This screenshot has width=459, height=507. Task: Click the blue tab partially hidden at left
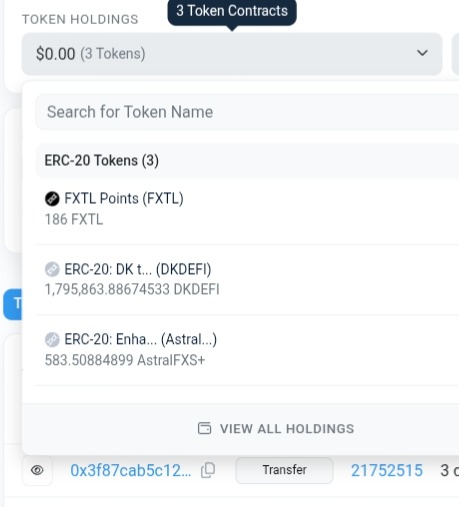click(13, 304)
